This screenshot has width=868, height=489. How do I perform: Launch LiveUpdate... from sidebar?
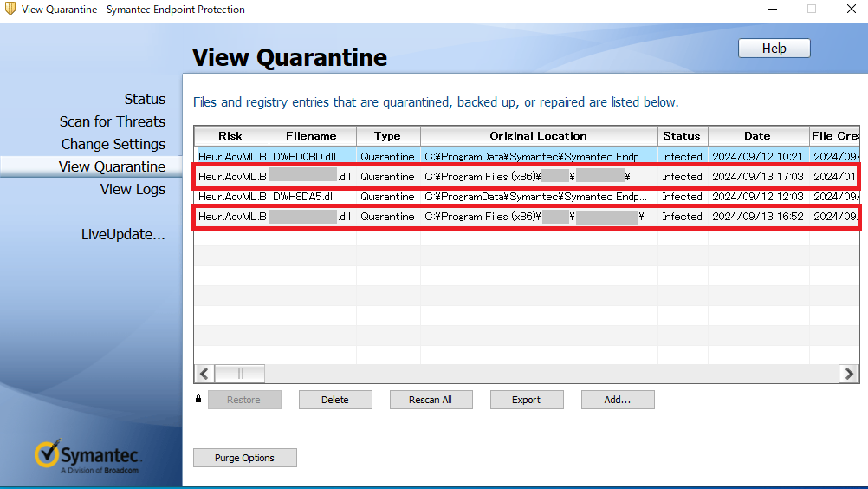click(x=123, y=235)
